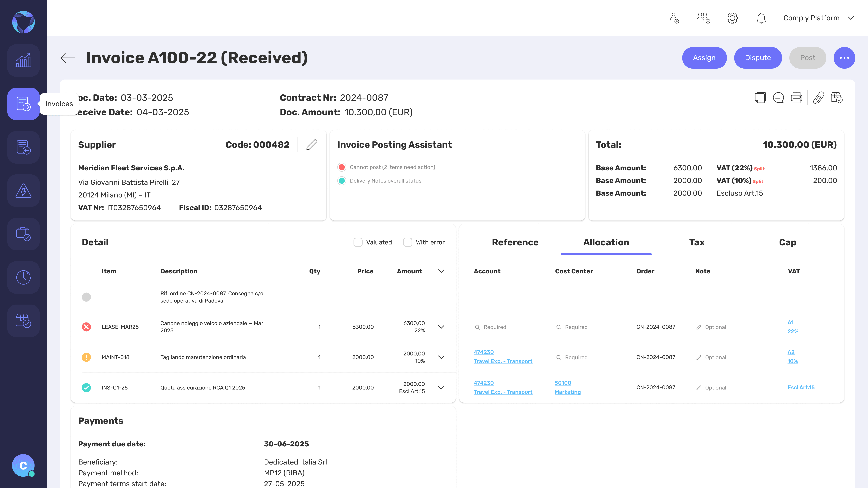Click Account Required field on LEASE-MAR25 row
Screen dimensions: 868x488
pyautogui.click(x=491, y=327)
